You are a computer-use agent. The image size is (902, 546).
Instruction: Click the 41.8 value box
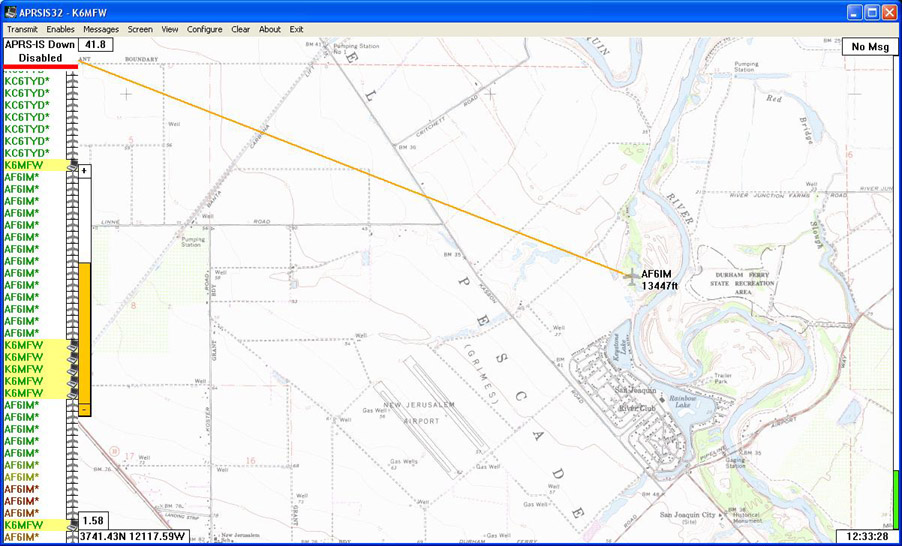(x=96, y=45)
